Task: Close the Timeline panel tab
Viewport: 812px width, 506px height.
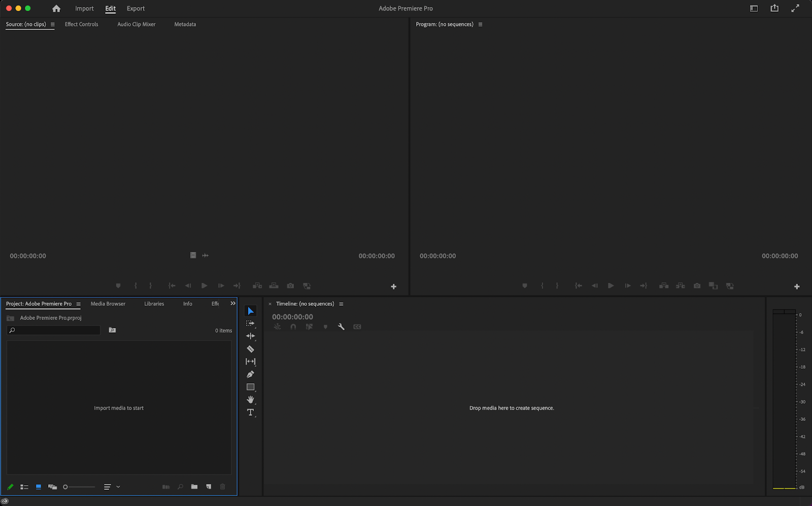Action: (270, 304)
